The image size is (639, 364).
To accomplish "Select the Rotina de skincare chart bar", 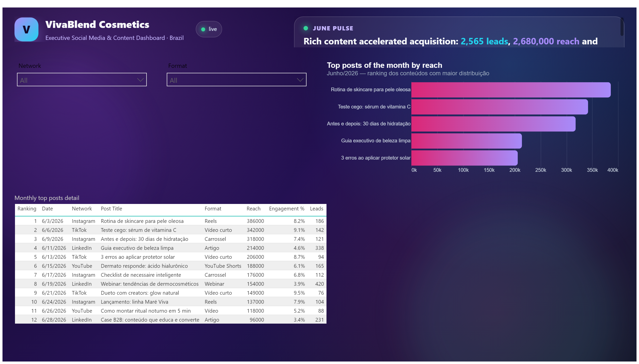I will pos(511,90).
